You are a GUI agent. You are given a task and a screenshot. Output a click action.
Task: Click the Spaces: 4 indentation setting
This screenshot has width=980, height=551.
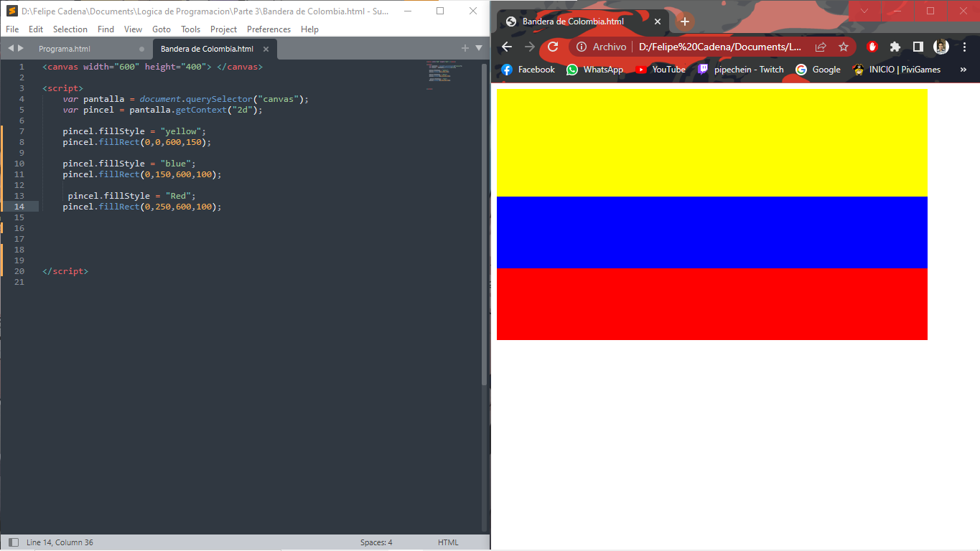[x=376, y=542]
